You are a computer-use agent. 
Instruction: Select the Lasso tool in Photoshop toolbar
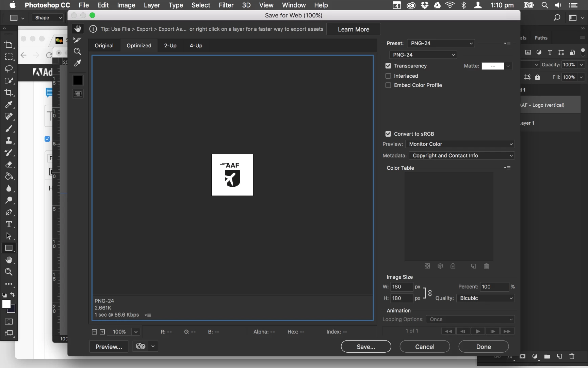[x=9, y=68]
